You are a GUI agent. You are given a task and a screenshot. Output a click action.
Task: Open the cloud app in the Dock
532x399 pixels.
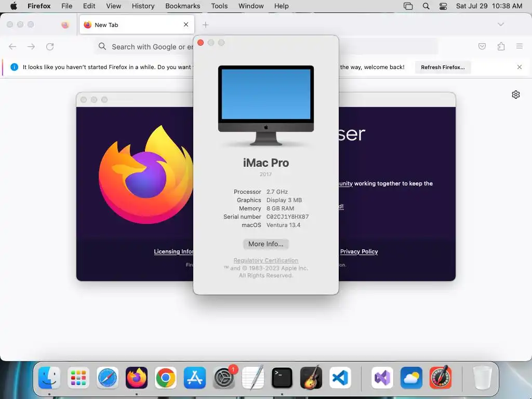pos(411,378)
